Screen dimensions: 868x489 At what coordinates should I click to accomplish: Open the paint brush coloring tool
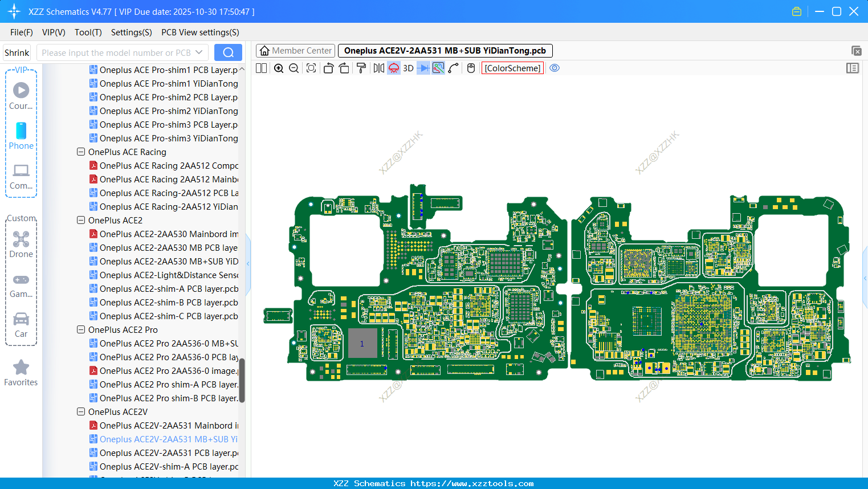(361, 68)
